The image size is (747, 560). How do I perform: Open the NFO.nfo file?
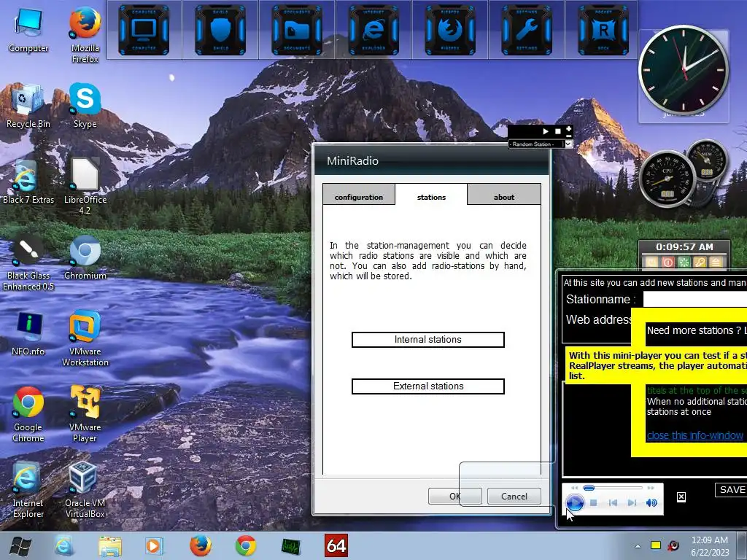tap(28, 333)
